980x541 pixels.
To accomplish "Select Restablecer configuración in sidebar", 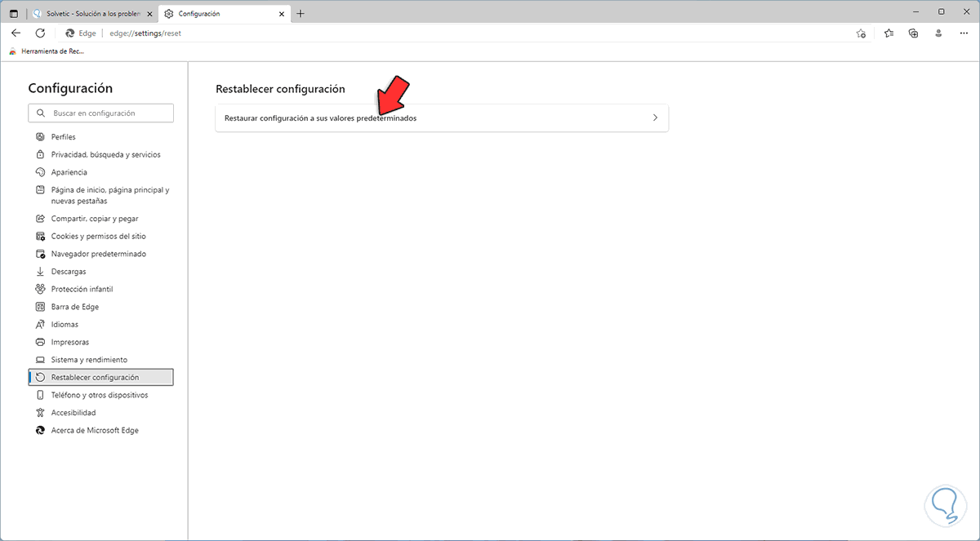I will 101,377.
